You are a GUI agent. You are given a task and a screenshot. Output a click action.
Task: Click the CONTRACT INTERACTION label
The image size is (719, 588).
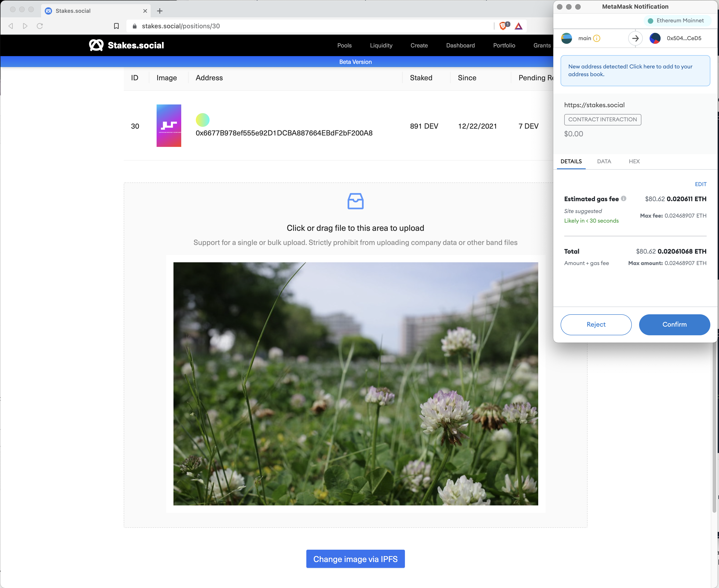click(x=602, y=120)
